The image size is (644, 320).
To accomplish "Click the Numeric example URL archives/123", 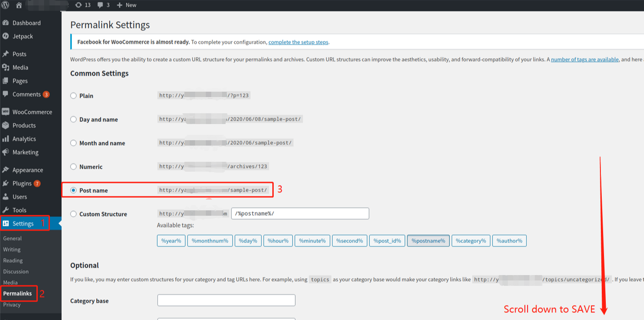I will click(213, 166).
